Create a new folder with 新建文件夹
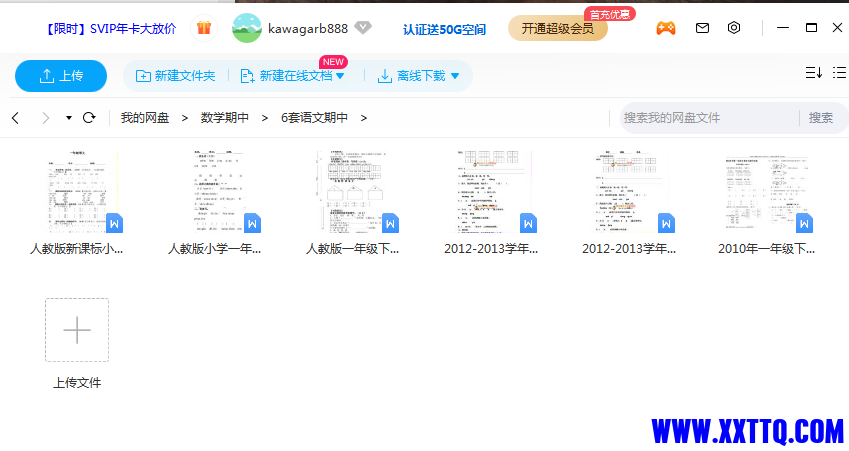The image size is (849, 451). (x=175, y=76)
